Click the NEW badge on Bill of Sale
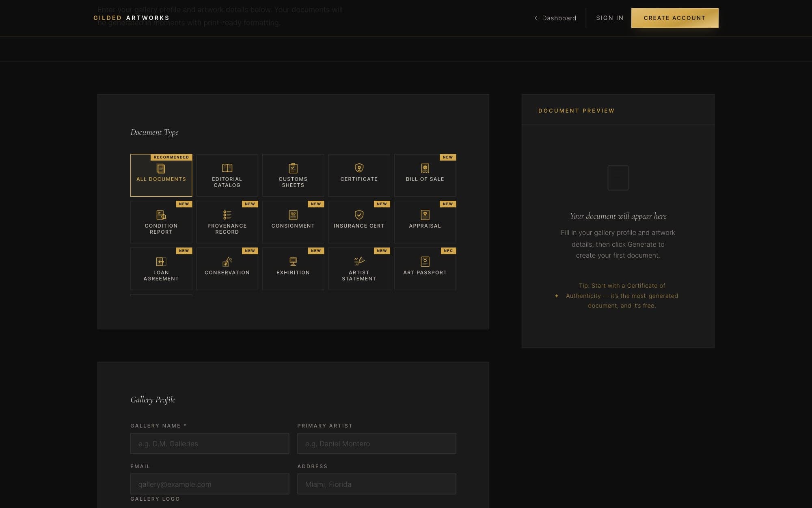This screenshot has width=812, height=508. [448, 157]
